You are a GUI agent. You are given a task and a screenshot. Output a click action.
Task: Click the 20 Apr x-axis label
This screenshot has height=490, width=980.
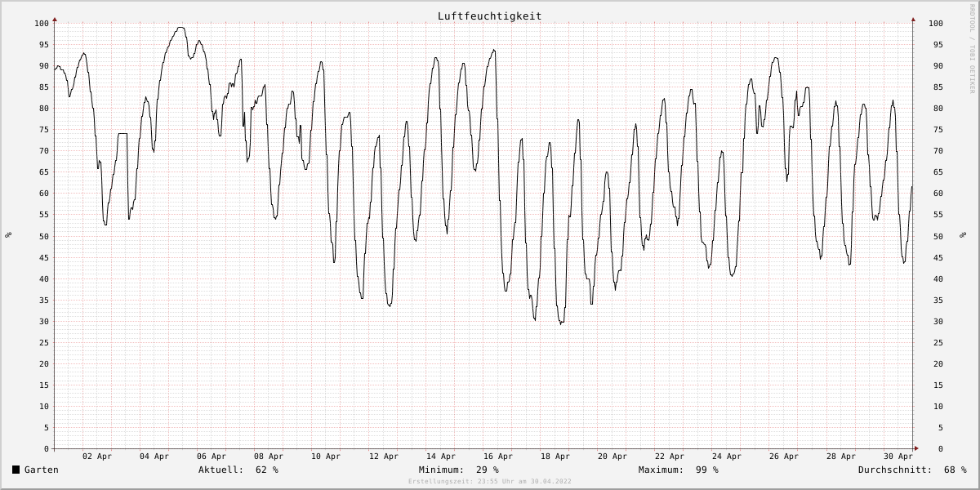[x=612, y=457]
